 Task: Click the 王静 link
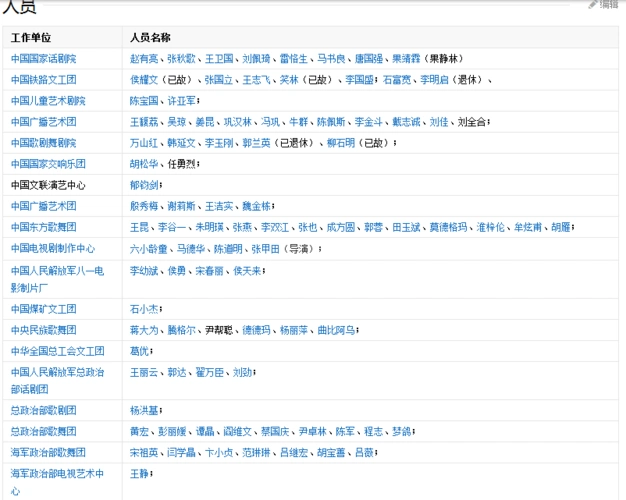point(139,474)
